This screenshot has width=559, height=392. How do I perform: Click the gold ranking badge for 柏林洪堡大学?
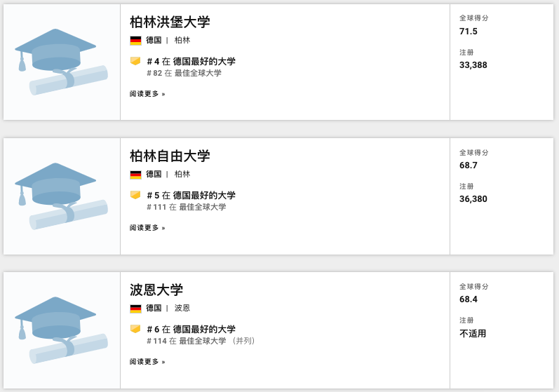(x=135, y=61)
